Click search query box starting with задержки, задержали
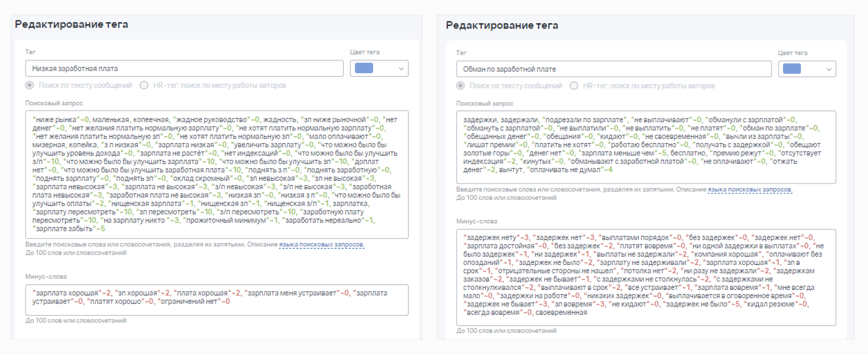This screenshot has width=868, height=354. [646, 147]
